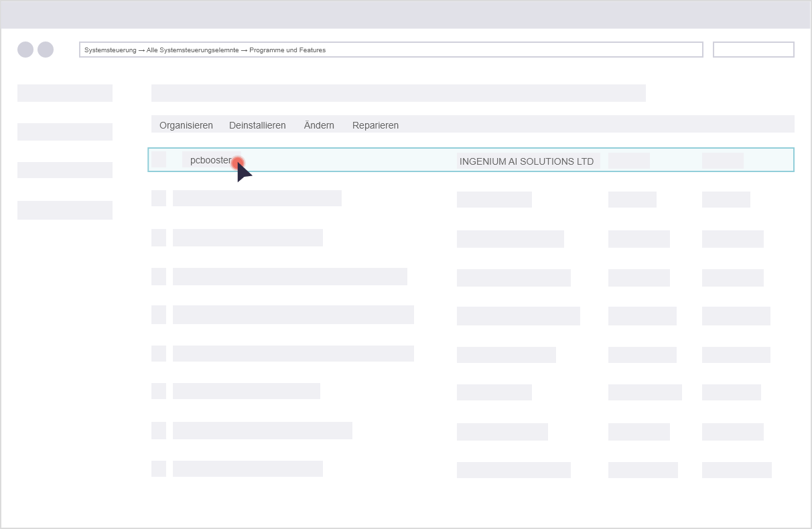Click the icon of the last list row
Image resolution: width=812 pixels, height=529 pixels.
pyautogui.click(x=159, y=469)
